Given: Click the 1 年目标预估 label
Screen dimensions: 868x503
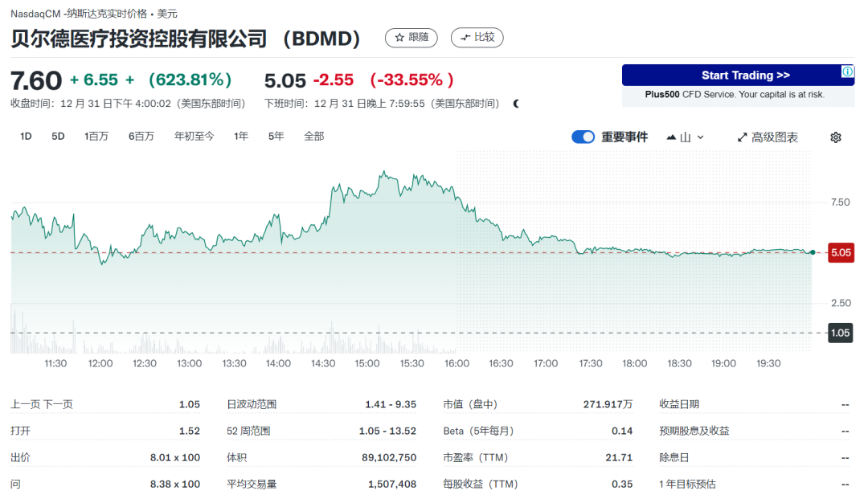Looking at the screenshot, I should coord(687,485).
